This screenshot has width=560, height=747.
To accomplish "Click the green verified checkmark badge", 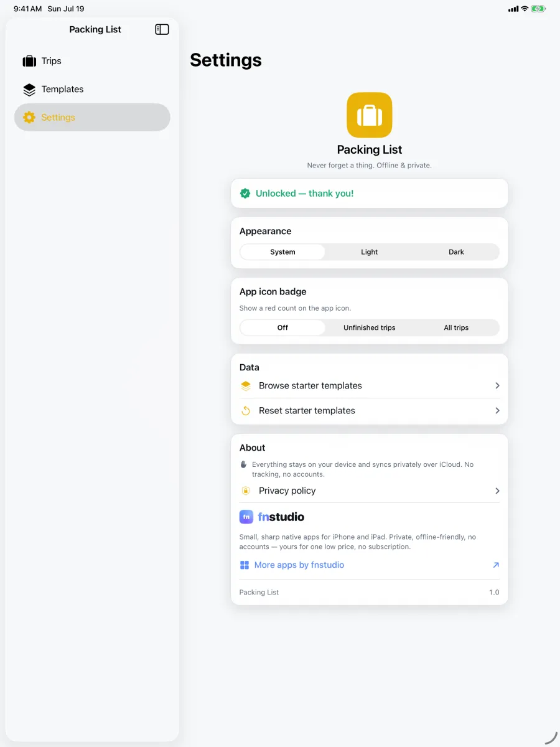I will click(245, 194).
